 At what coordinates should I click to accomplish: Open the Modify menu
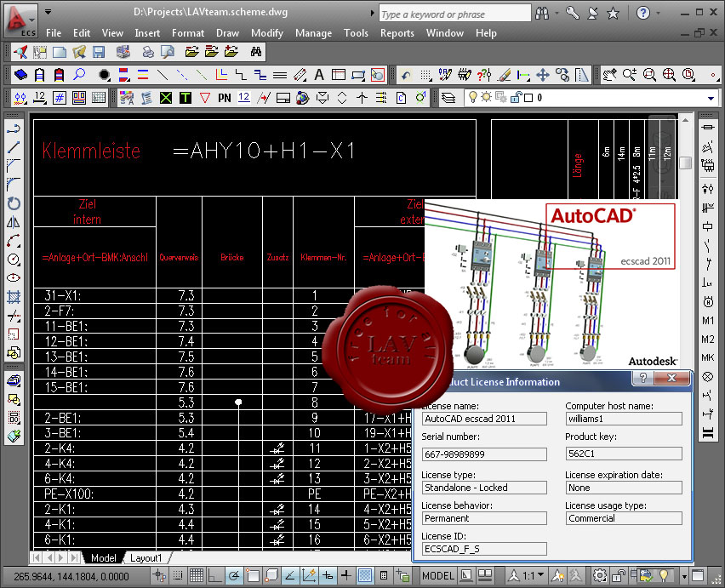tap(267, 33)
